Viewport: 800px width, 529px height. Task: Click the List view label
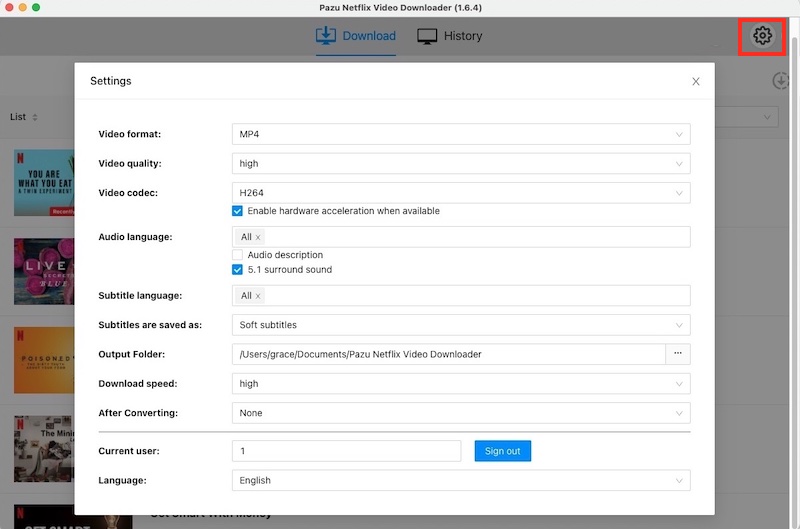coord(18,117)
